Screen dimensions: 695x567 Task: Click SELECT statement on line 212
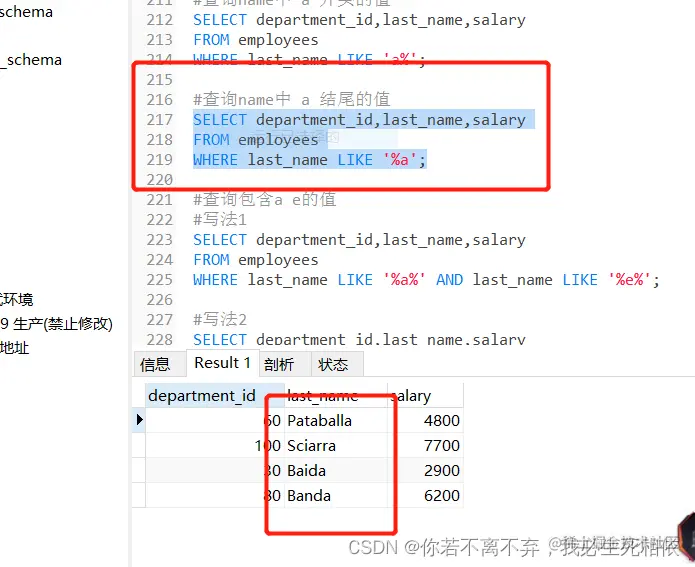click(359, 20)
